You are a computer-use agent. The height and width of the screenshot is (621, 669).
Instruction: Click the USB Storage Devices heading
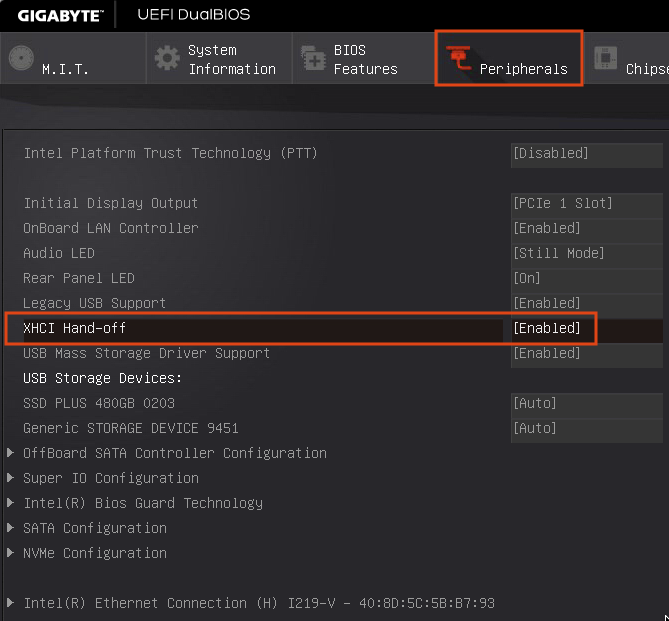click(x=102, y=379)
